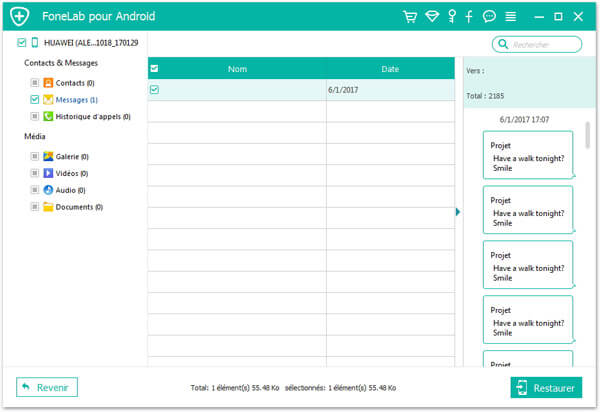Open Audio (0) category
Viewport: 600px width, 412px height.
[70, 190]
